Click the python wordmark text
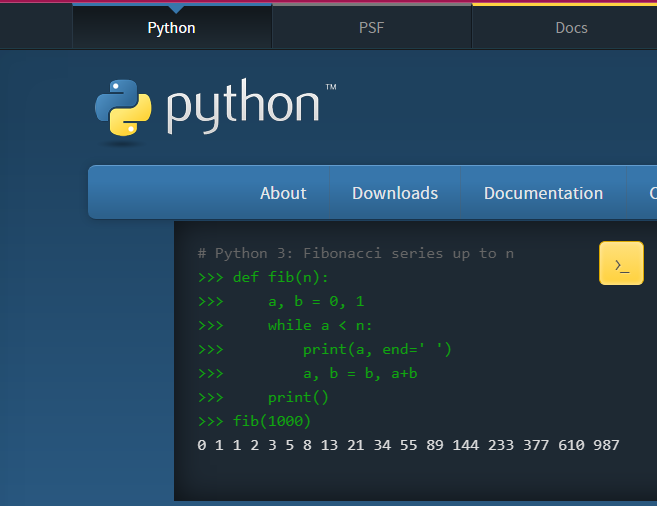 pos(243,106)
